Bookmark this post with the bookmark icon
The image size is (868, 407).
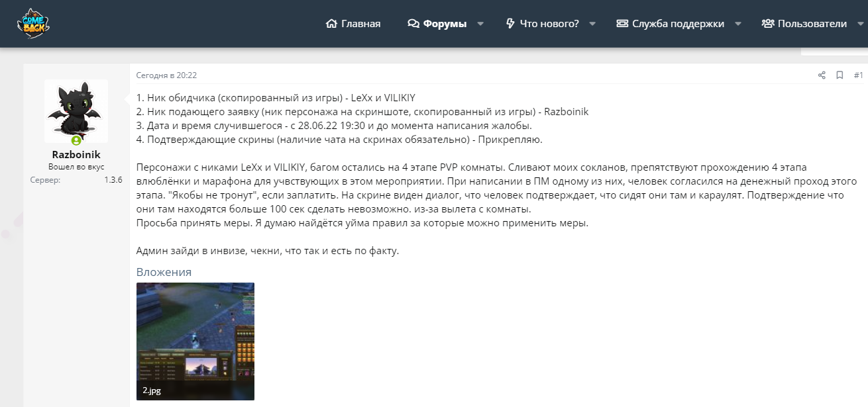click(x=840, y=75)
